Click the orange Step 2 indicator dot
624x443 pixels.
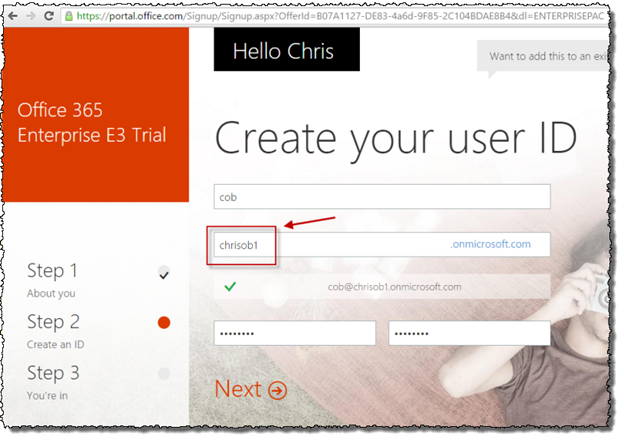pyautogui.click(x=164, y=322)
